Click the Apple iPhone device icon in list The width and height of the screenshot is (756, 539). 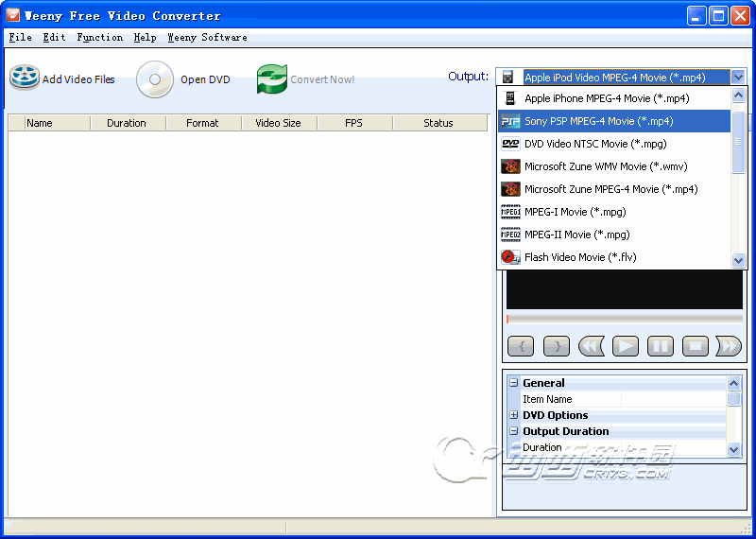(x=510, y=98)
